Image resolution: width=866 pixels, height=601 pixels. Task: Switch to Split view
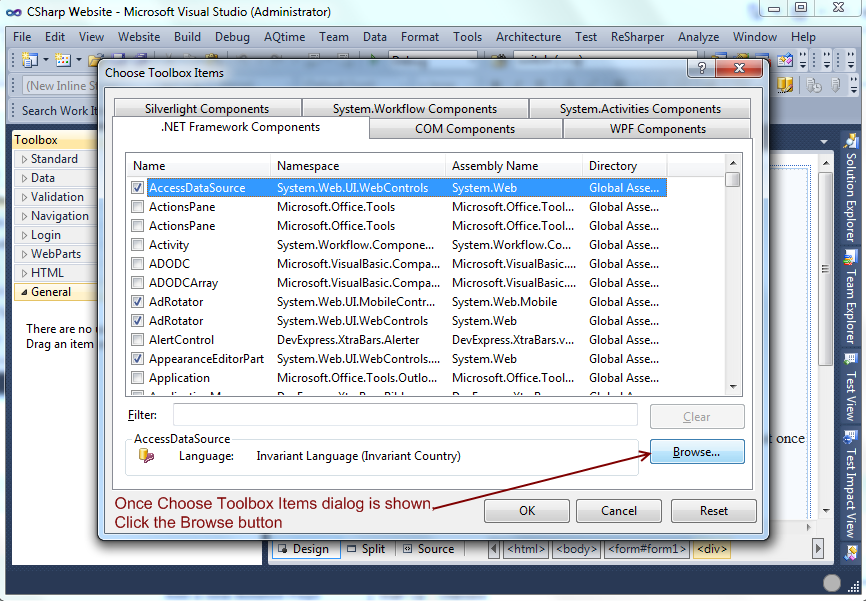[x=365, y=549]
